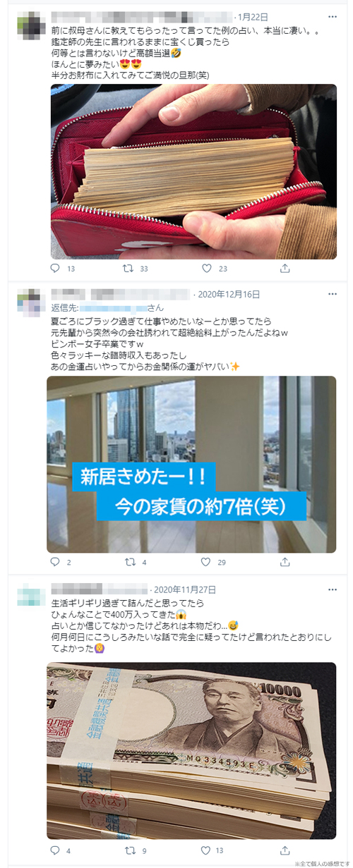Screen dimensions: 353x868
Task: Open more options for November 27 tweet
Action: pos(332,589)
